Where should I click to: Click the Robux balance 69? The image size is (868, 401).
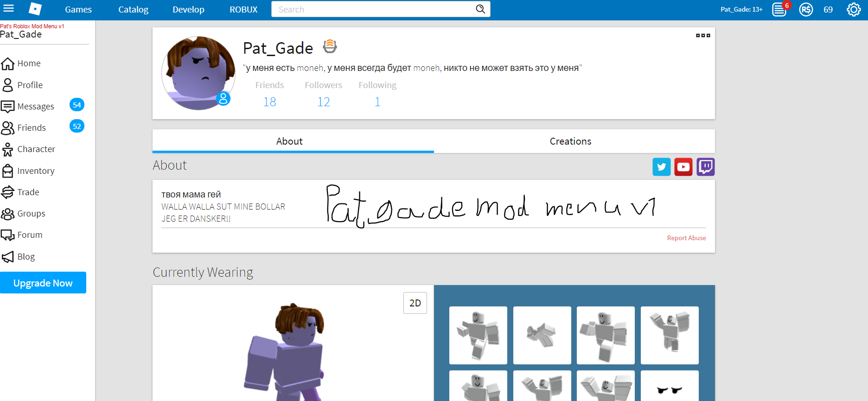[x=828, y=10]
